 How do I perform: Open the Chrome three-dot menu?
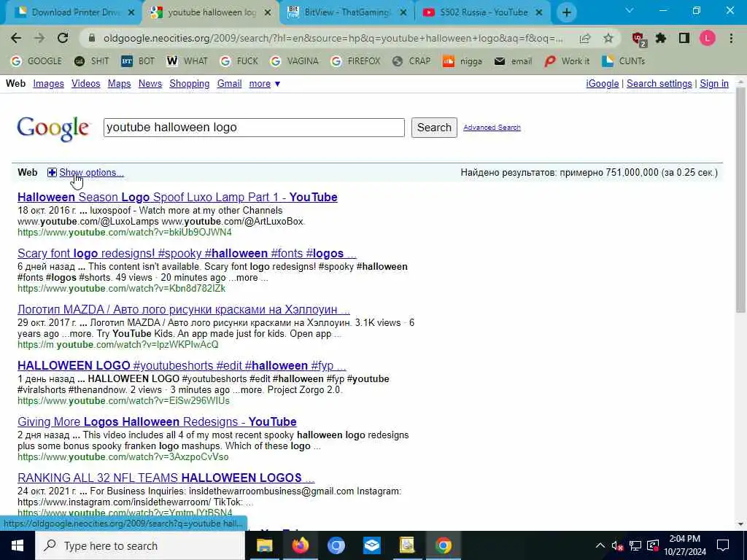click(731, 38)
